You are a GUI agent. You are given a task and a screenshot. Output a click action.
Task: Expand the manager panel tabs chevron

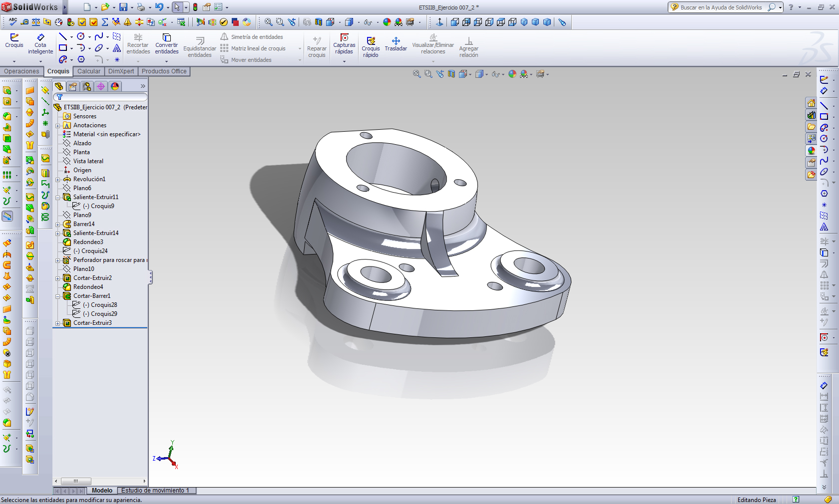tap(143, 86)
